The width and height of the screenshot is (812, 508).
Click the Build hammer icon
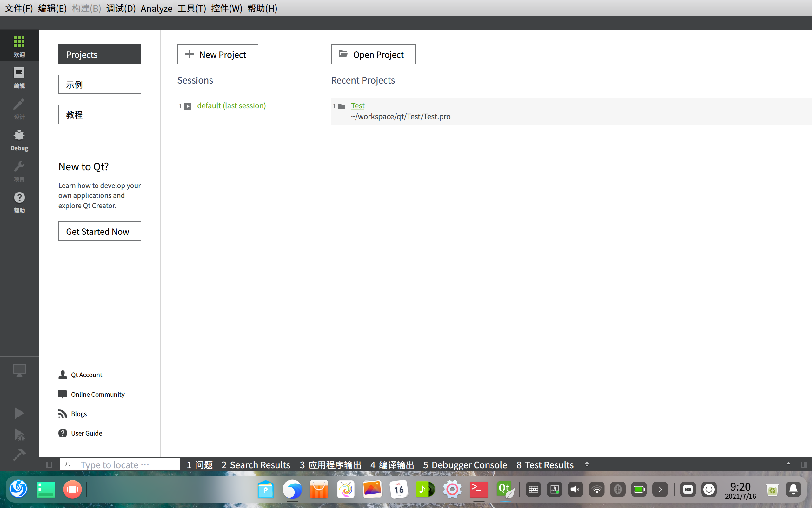[19, 455]
